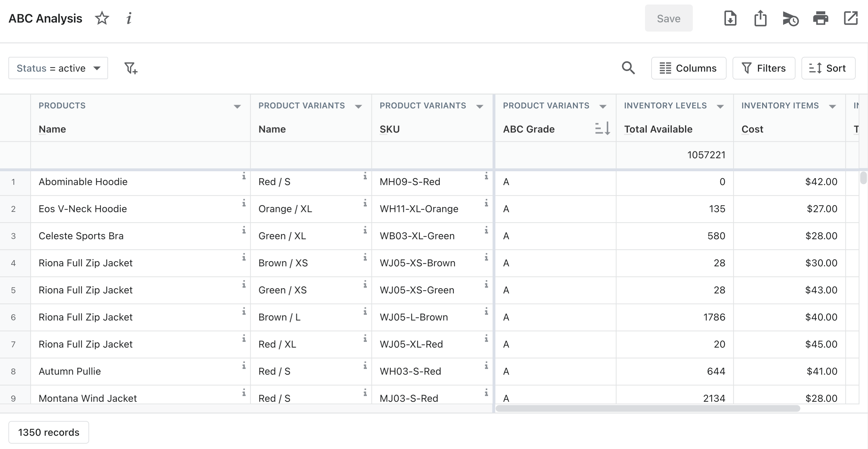The image size is (868, 449).
Task: Click the download file icon
Action: (730, 18)
